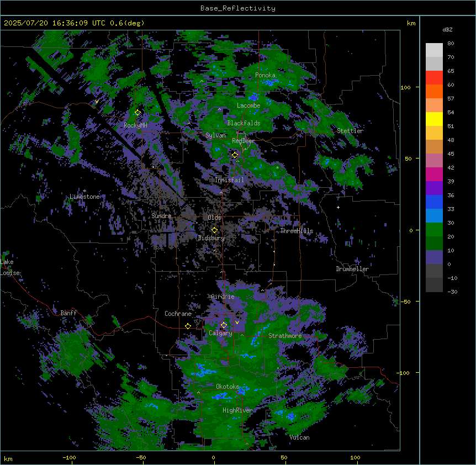Click the -100 tick on the bottom axis
This screenshot has width=476, height=465.
tap(70, 457)
